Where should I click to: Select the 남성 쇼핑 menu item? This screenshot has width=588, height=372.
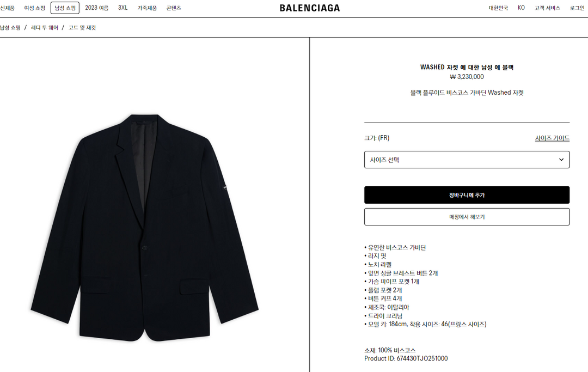[65, 8]
